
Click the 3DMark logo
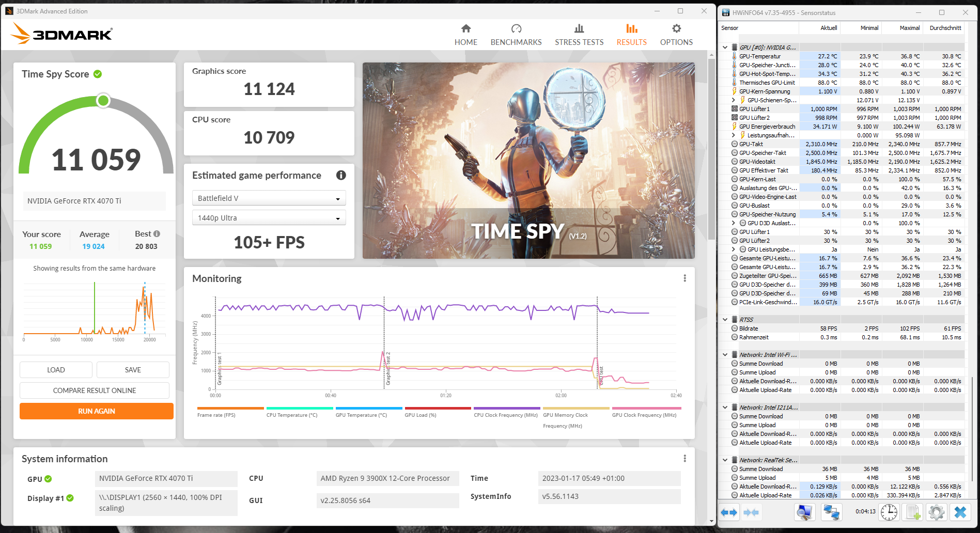pos(61,34)
